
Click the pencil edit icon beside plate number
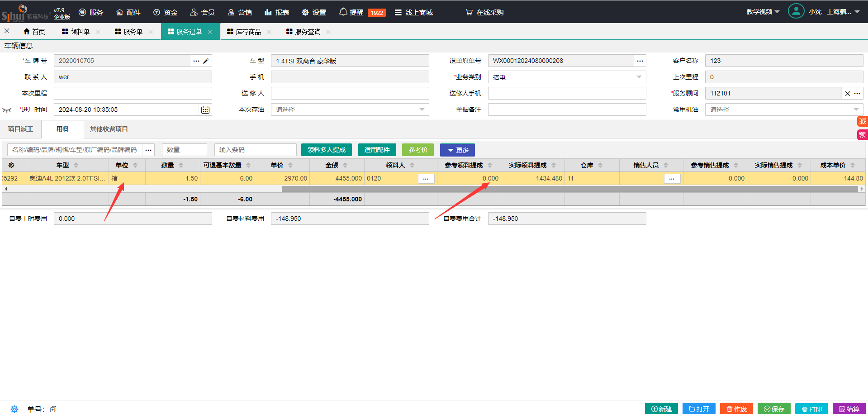tap(206, 61)
